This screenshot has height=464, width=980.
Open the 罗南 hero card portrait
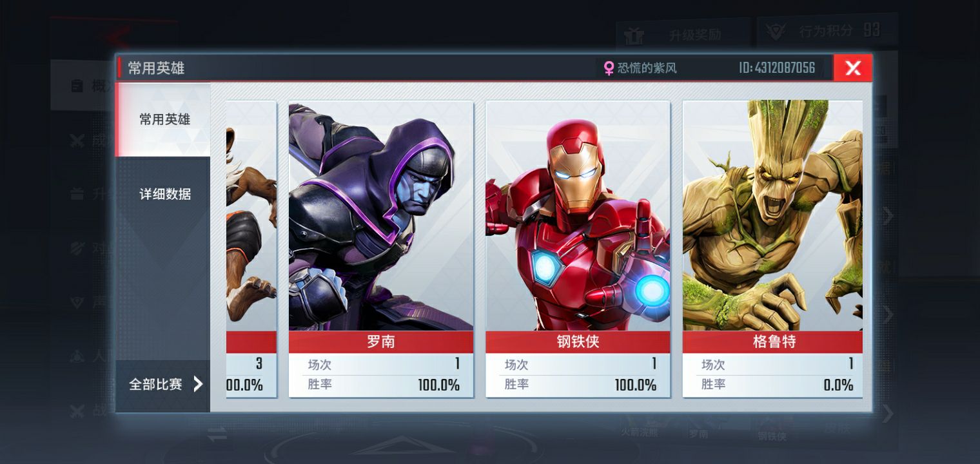[x=381, y=216]
